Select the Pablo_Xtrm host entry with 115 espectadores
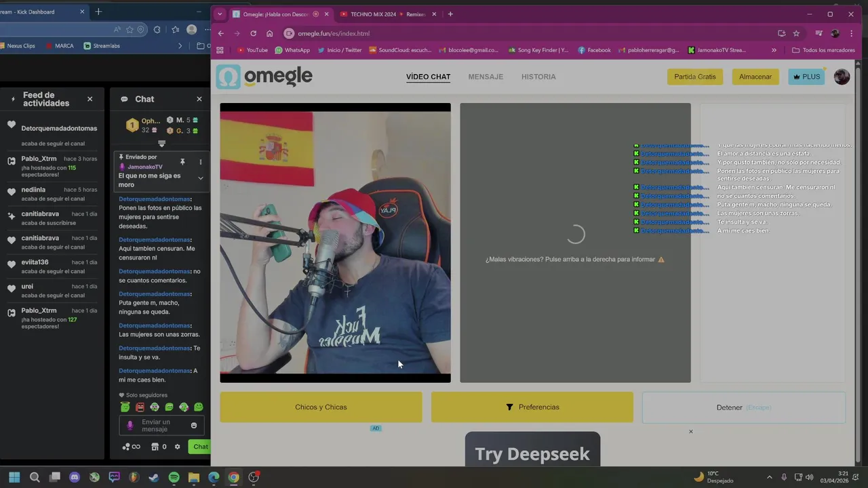The height and width of the screenshot is (488, 868). pos(53,165)
